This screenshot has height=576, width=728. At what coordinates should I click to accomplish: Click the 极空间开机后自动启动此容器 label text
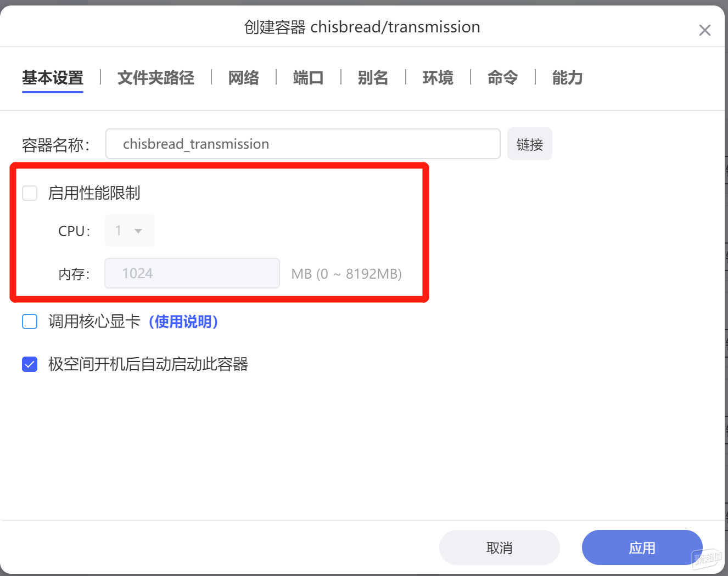coord(148,364)
